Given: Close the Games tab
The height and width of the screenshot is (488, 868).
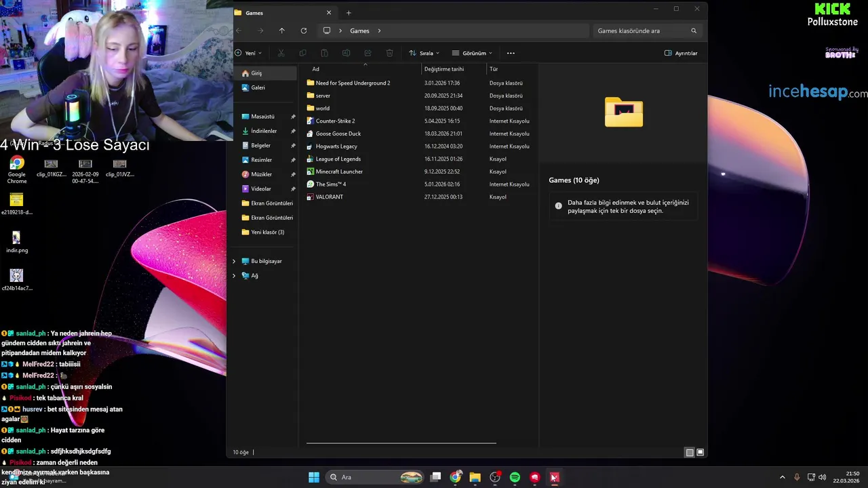Looking at the screenshot, I should pos(329,13).
